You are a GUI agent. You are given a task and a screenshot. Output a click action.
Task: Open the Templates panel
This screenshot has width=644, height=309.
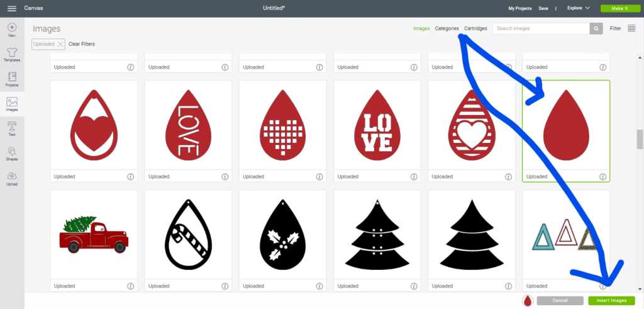coord(11,54)
